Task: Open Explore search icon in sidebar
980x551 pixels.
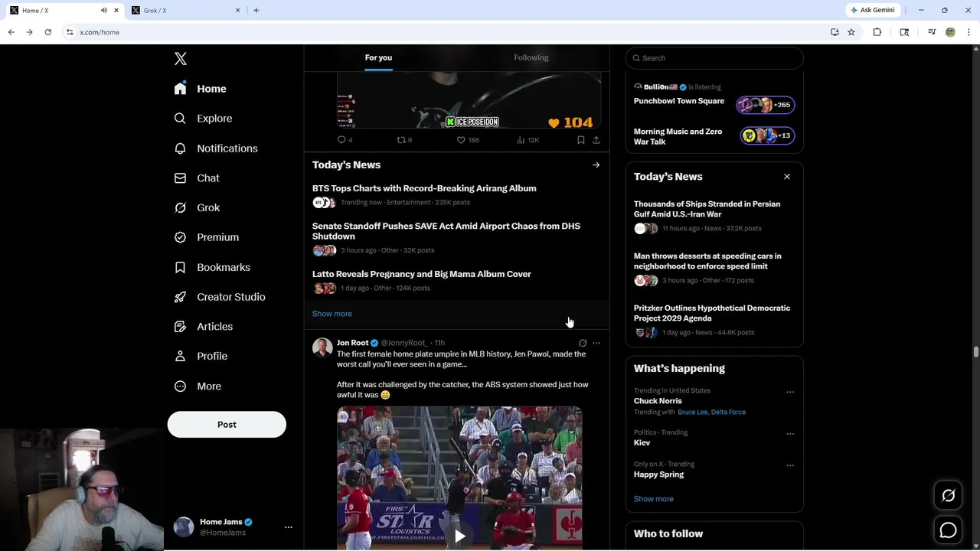Action: [x=180, y=119]
